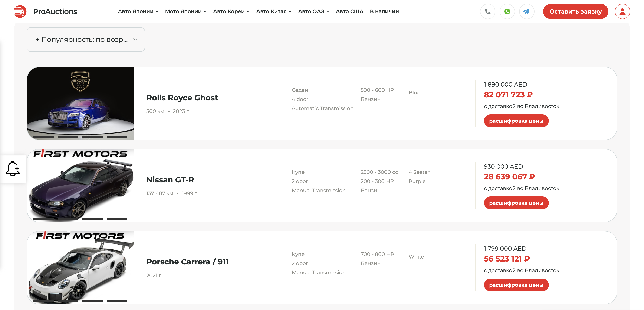Click the 56 523 121 ₽ price
644x310 pixels.
tap(507, 259)
